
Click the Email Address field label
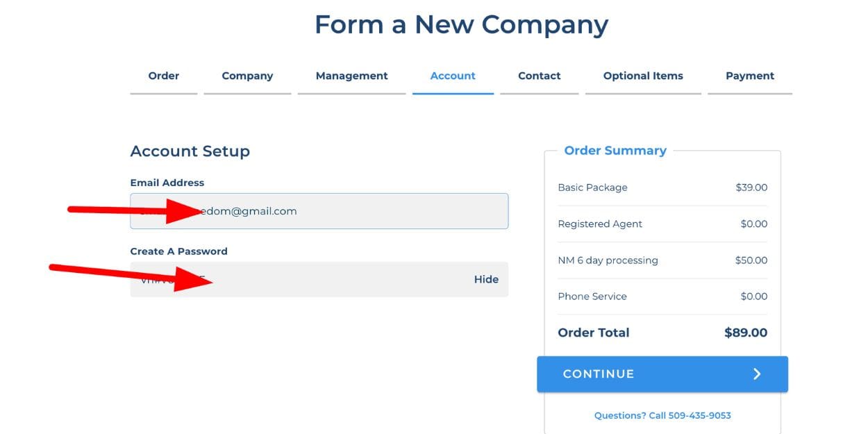tap(167, 183)
